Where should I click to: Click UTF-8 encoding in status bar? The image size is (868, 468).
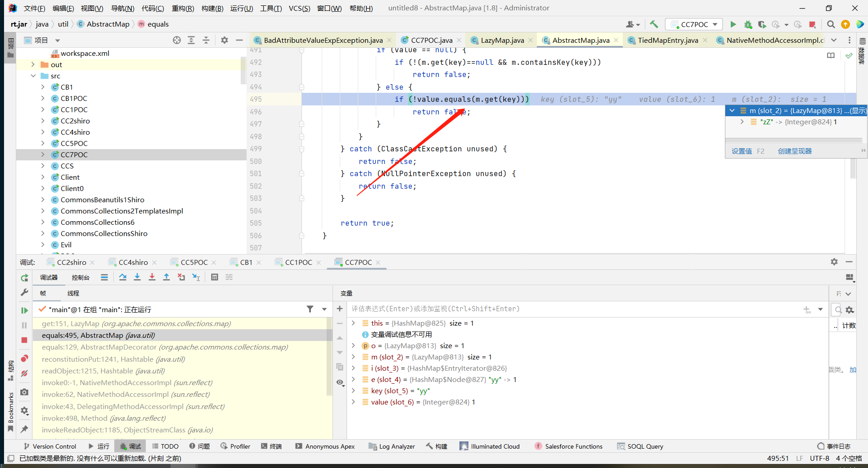(x=819, y=458)
